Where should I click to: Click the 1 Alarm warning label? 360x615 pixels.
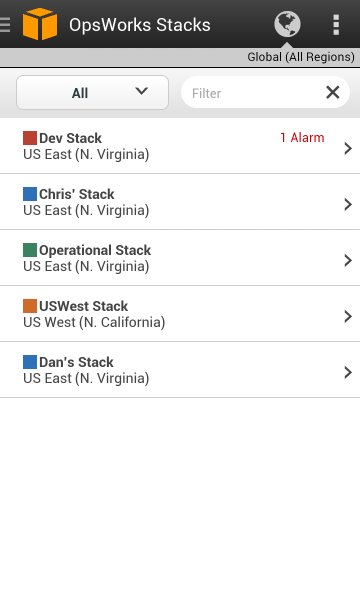tap(302, 138)
